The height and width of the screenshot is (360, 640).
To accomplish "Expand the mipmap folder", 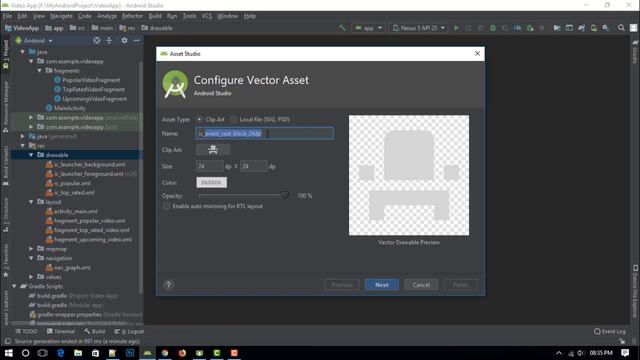I will (31, 249).
